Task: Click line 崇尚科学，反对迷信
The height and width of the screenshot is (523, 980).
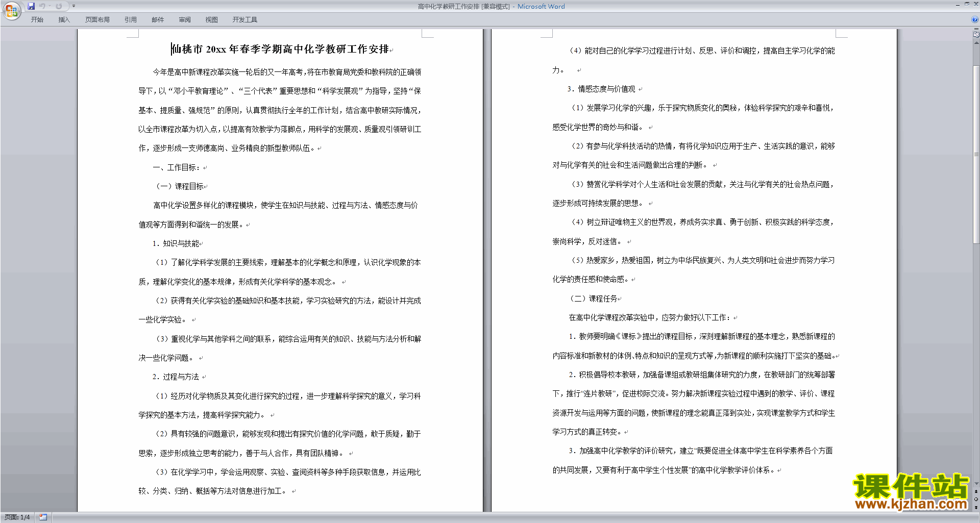Action: (586, 241)
